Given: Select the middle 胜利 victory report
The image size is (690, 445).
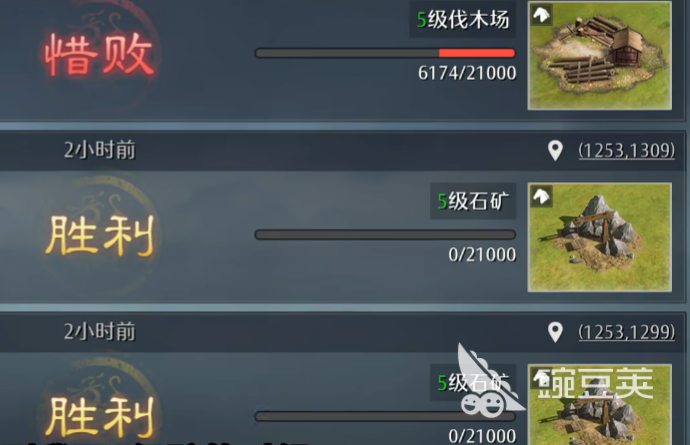Looking at the screenshot, I should click(100, 236).
